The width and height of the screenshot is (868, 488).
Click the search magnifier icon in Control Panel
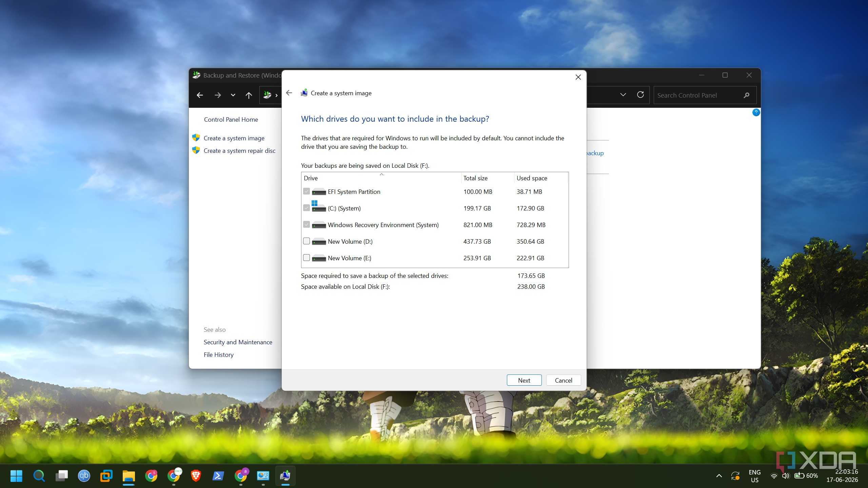[746, 95]
